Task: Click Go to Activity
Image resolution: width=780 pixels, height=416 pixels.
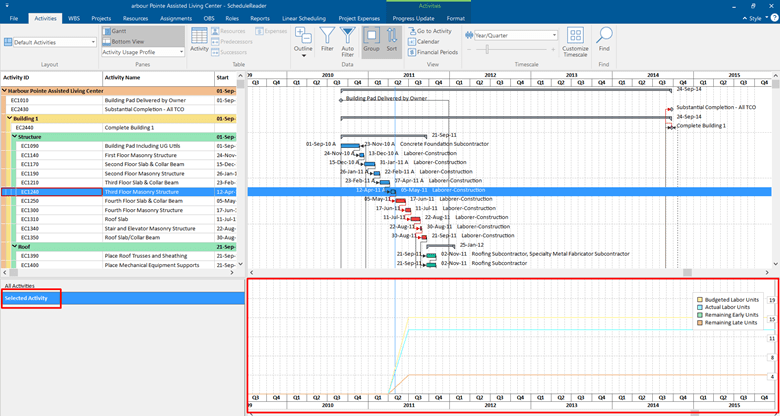Action: pyautogui.click(x=430, y=31)
